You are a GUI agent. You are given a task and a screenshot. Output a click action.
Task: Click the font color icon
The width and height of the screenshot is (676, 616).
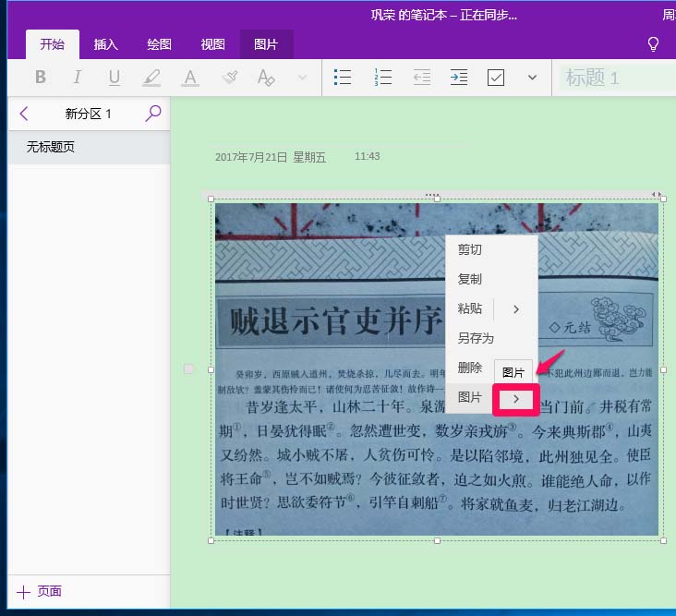[x=190, y=78]
